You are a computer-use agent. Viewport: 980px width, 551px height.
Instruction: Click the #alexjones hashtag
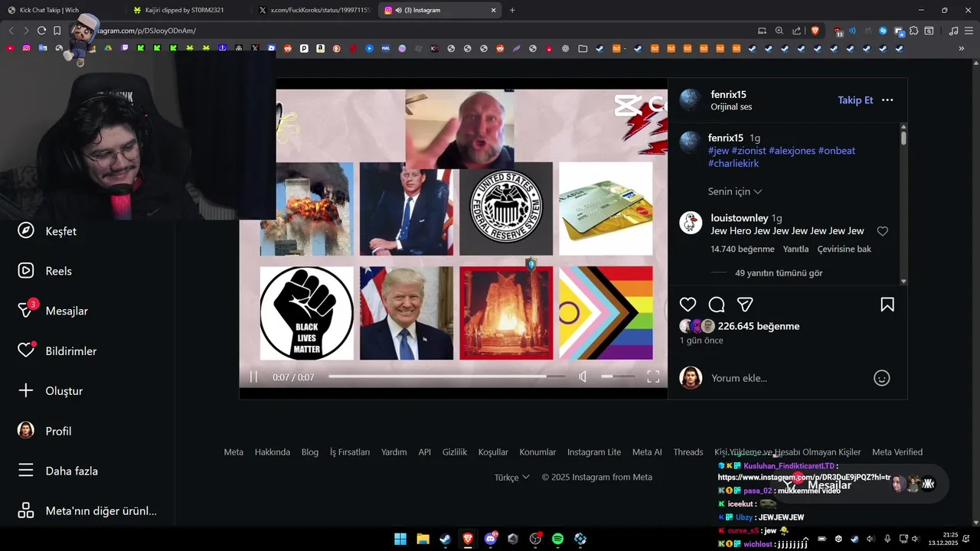792,151
